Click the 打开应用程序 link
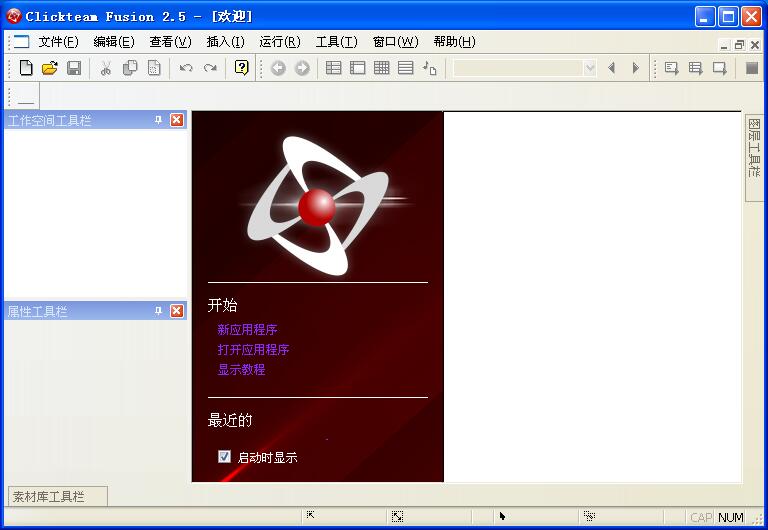Image resolution: width=768 pixels, height=530 pixels. tap(253, 350)
